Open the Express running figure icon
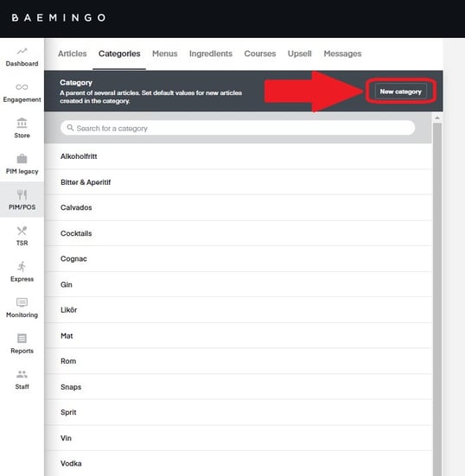This screenshot has width=465, height=476. coord(22,267)
